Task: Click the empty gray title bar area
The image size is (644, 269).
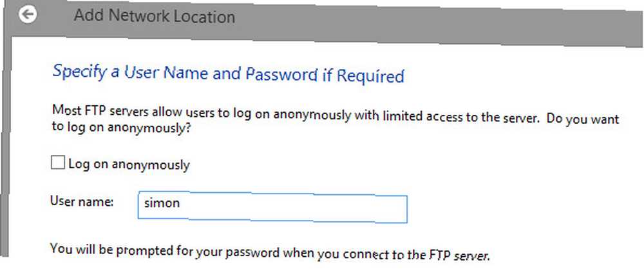Action: point(431,25)
